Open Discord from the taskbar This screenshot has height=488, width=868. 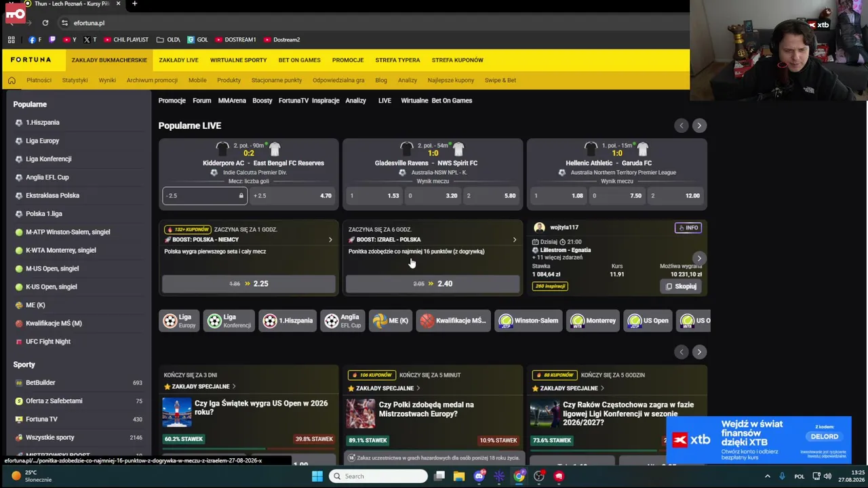point(479,476)
